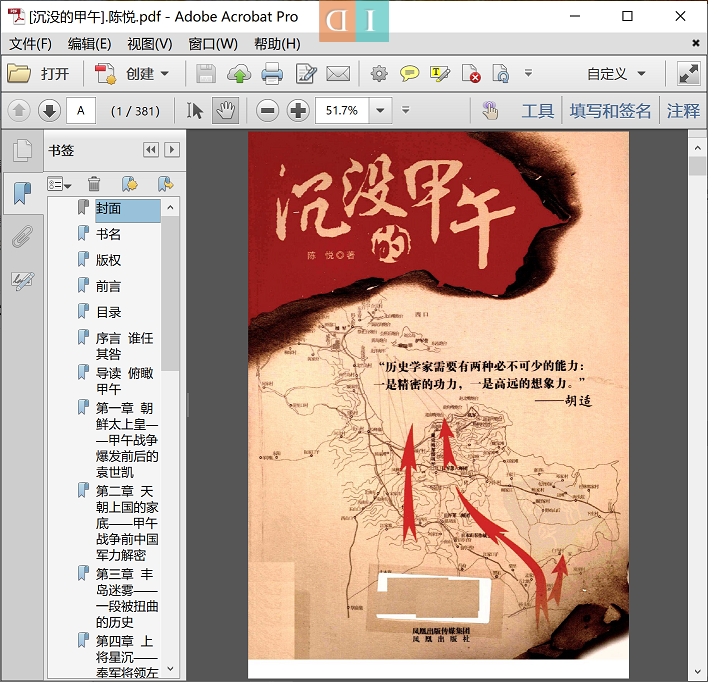Click the upload to cloud icon
This screenshot has width=708, height=682.
239,74
